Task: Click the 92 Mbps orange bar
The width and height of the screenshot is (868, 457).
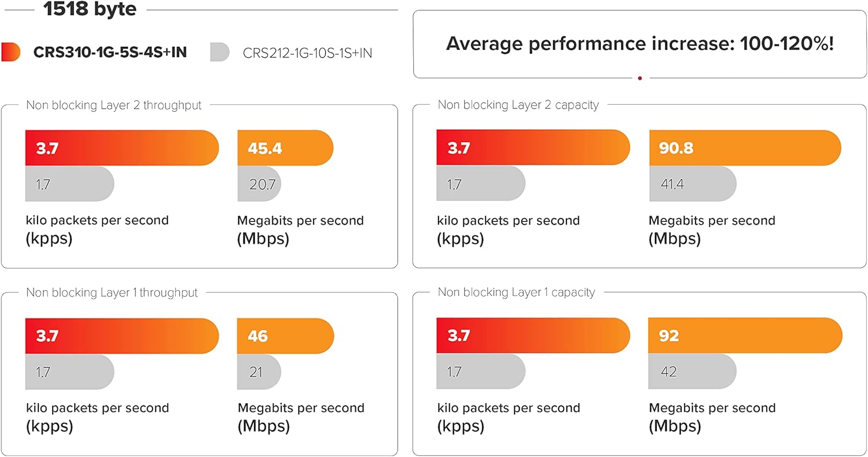Action: pyautogui.click(x=745, y=336)
